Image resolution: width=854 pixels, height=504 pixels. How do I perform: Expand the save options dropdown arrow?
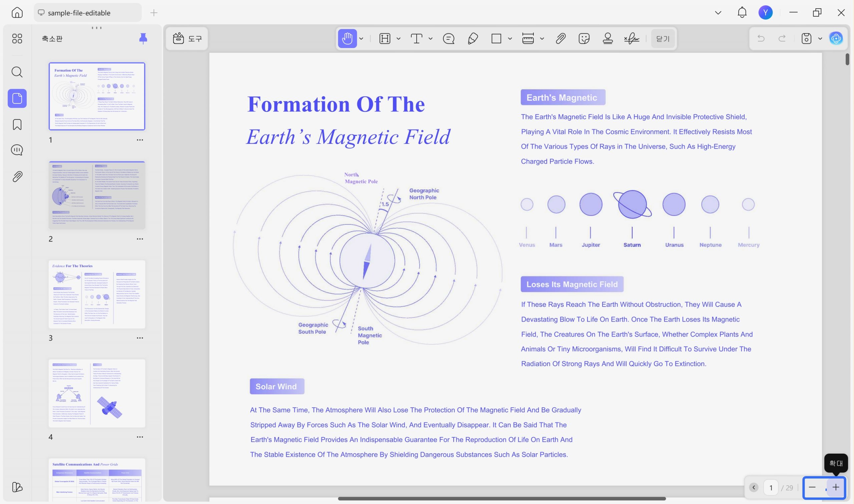click(x=820, y=39)
